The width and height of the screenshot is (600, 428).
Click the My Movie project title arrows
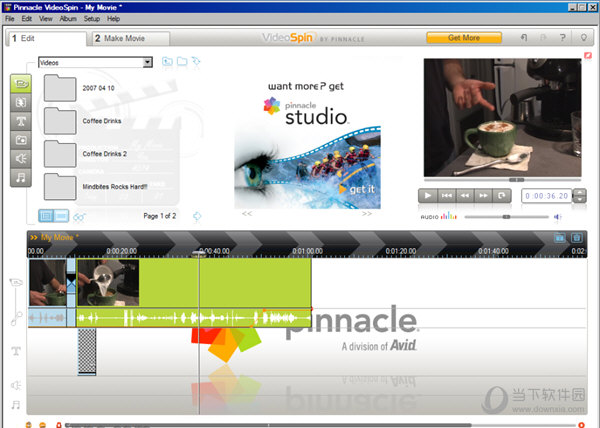(34, 238)
